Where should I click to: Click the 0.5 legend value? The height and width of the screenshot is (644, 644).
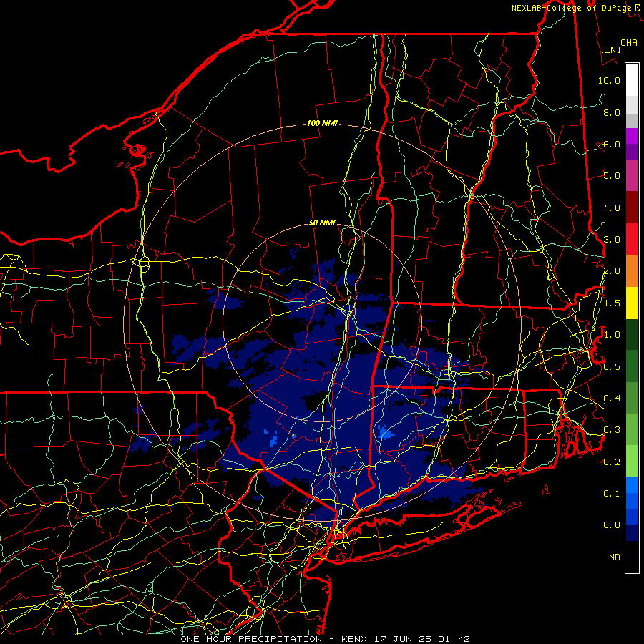(x=612, y=367)
